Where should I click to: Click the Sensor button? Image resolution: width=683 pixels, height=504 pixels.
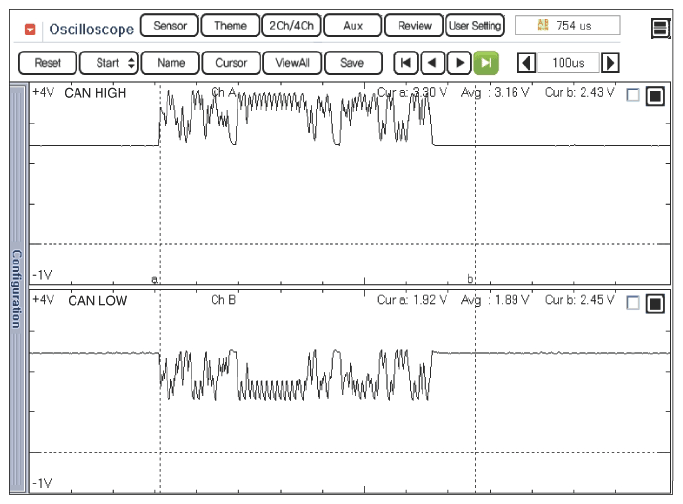coord(169,26)
